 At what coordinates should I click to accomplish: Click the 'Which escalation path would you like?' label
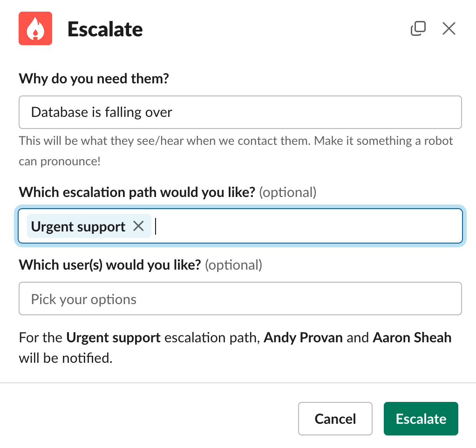click(137, 192)
